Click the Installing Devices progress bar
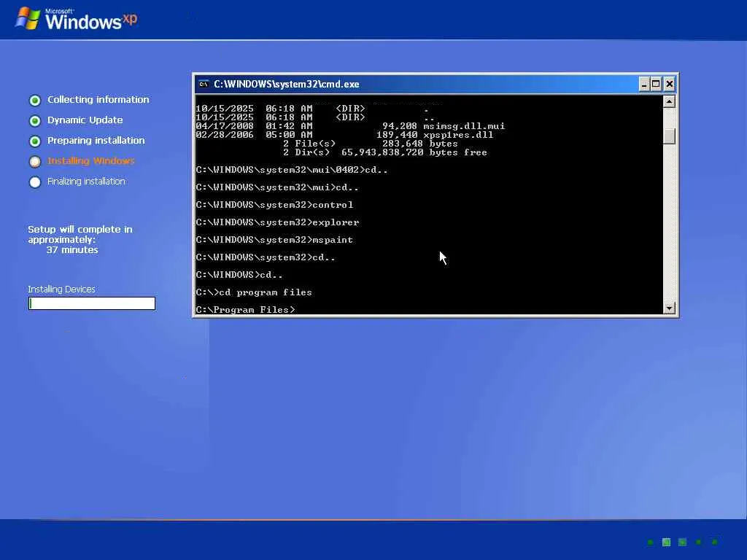Viewport: 747px width, 560px height. click(92, 303)
